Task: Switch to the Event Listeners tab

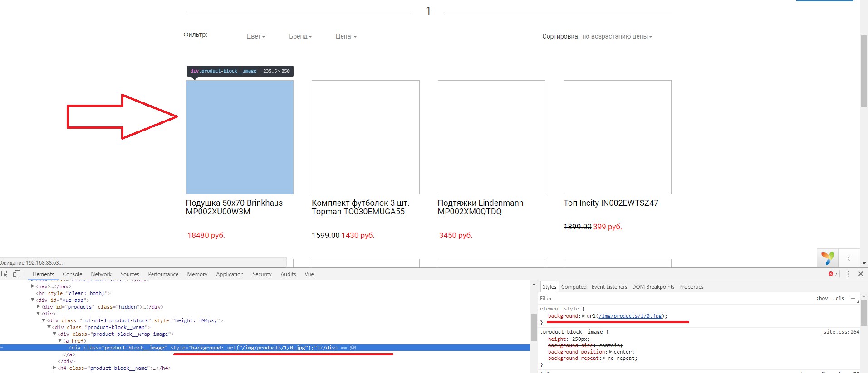Action: tap(609, 287)
